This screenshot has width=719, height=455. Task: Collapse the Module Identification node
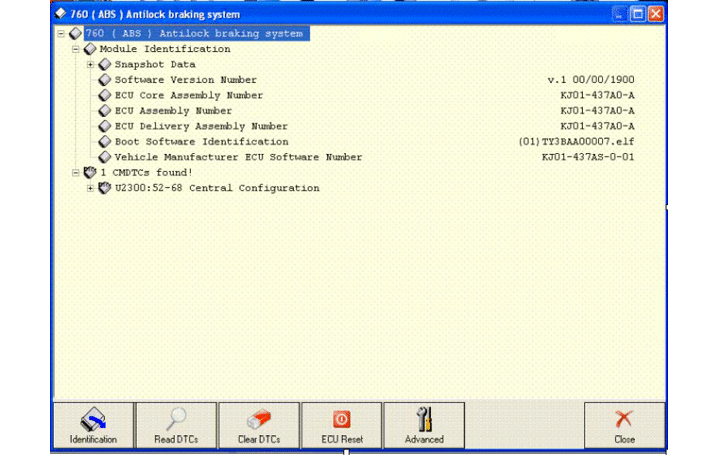click(x=76, y=49)
